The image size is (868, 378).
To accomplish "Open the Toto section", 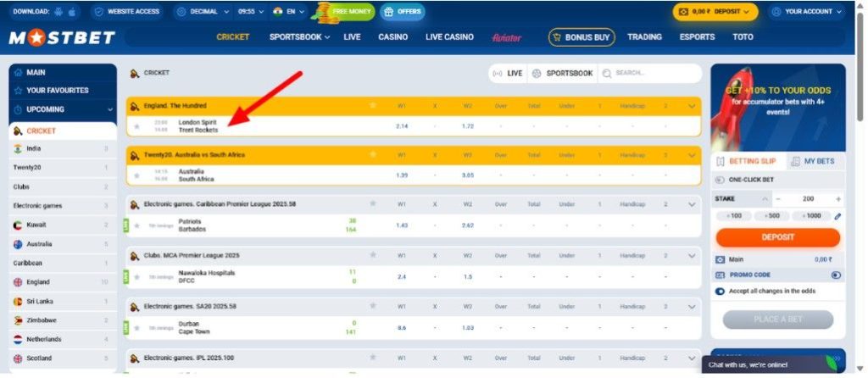I will tap(743, 37).
